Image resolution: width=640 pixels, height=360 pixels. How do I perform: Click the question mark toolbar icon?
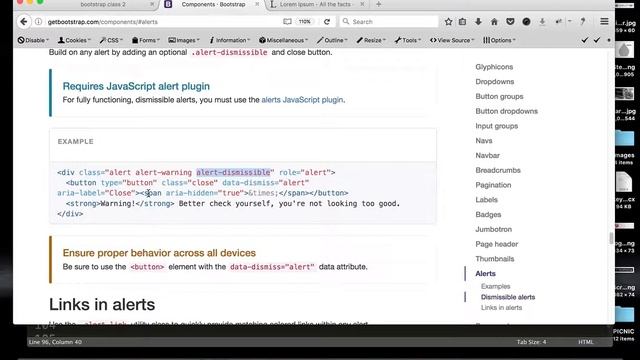(583, 21)
